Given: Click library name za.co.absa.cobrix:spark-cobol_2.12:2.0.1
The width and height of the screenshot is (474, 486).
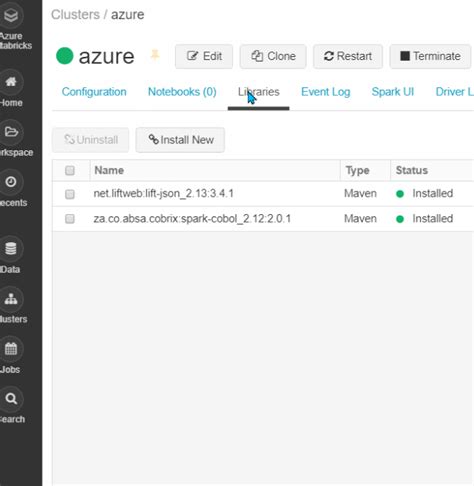Looking at the screenshot, I should click(x=192, y=219).
